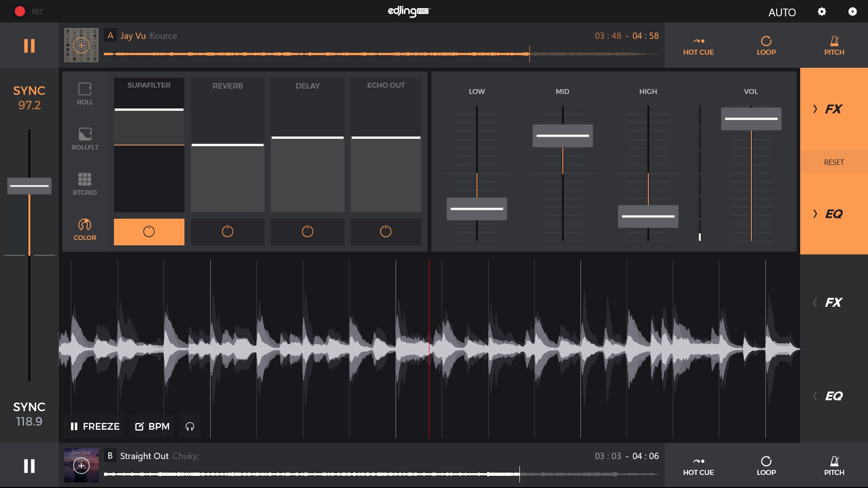
Task: Adjust the VOL fader on deck A
Action: click(x=751, y=118)
